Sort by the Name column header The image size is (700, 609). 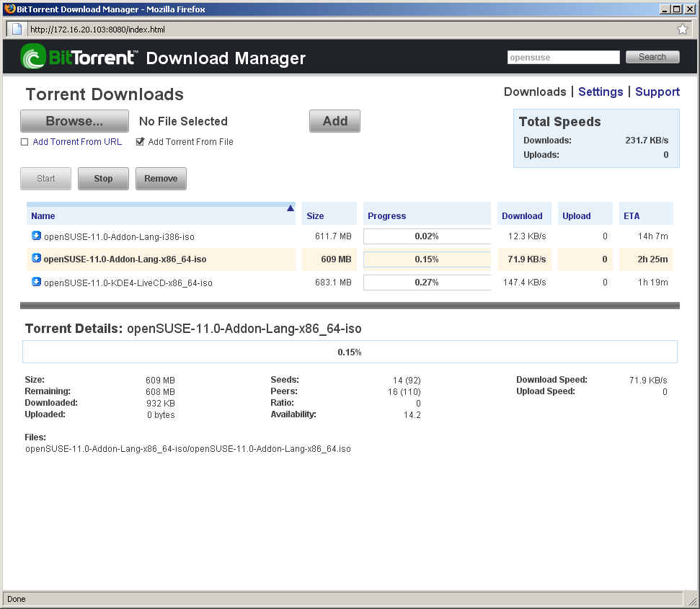click(x=161, y=213)
